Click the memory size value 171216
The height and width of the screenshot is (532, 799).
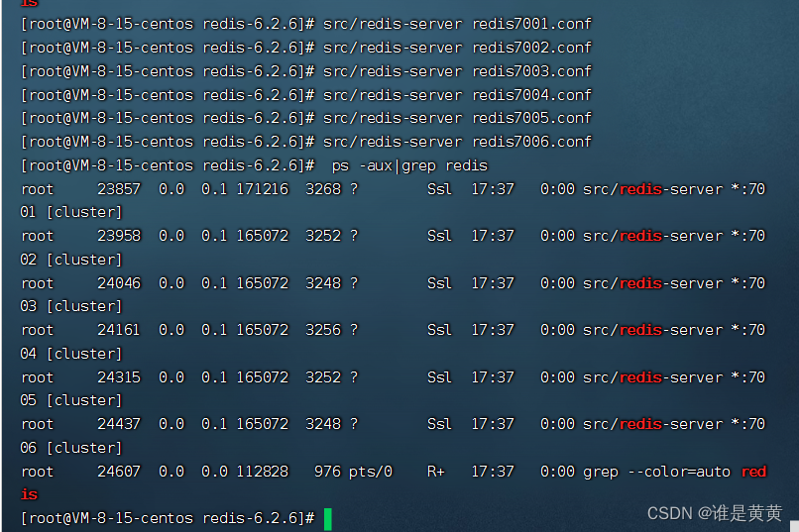pos(262,188)
